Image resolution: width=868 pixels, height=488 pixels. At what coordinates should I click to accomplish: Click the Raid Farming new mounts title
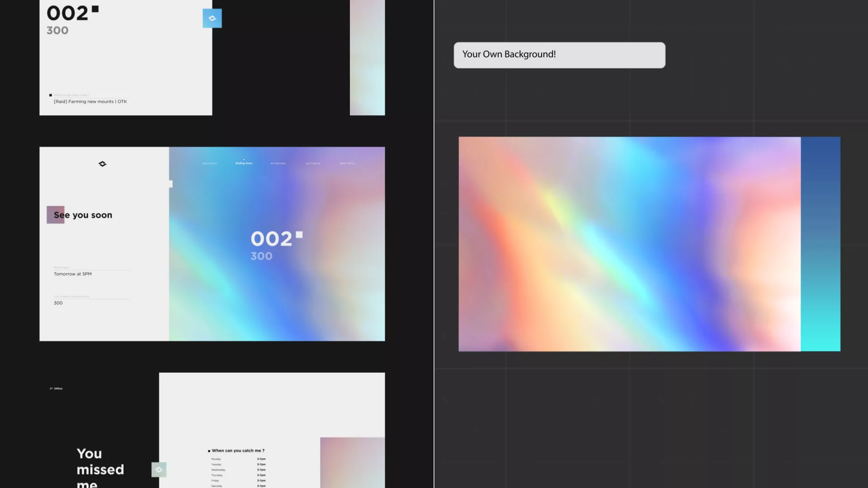90,102
